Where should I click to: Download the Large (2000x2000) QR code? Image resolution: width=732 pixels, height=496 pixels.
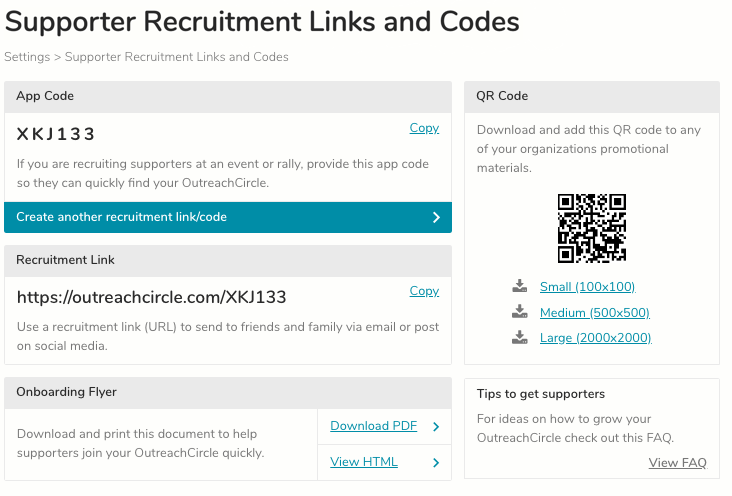tap(595, 338)
